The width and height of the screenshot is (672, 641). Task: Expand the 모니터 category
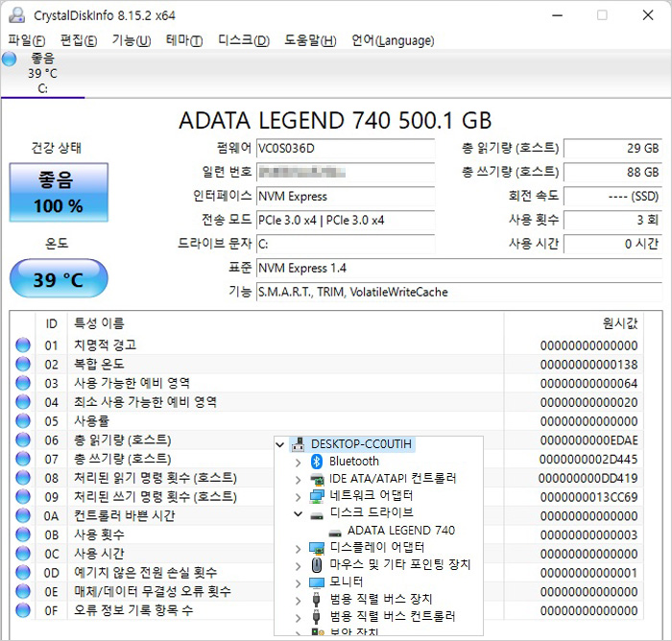pyautogui.click(x=299, y=583)
